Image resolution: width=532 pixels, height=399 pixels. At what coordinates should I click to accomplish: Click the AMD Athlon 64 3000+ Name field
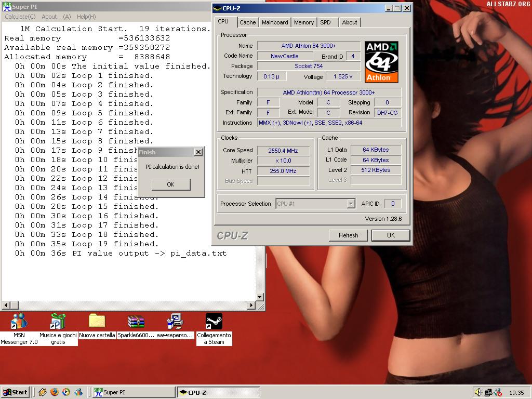309,46
